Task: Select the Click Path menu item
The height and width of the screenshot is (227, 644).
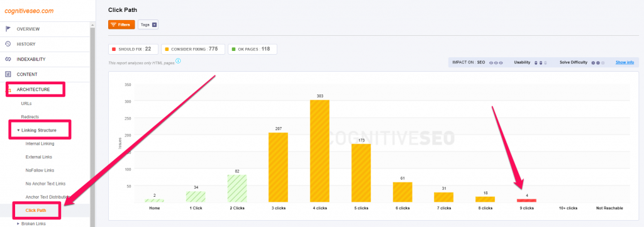Action: click(36, 210)
